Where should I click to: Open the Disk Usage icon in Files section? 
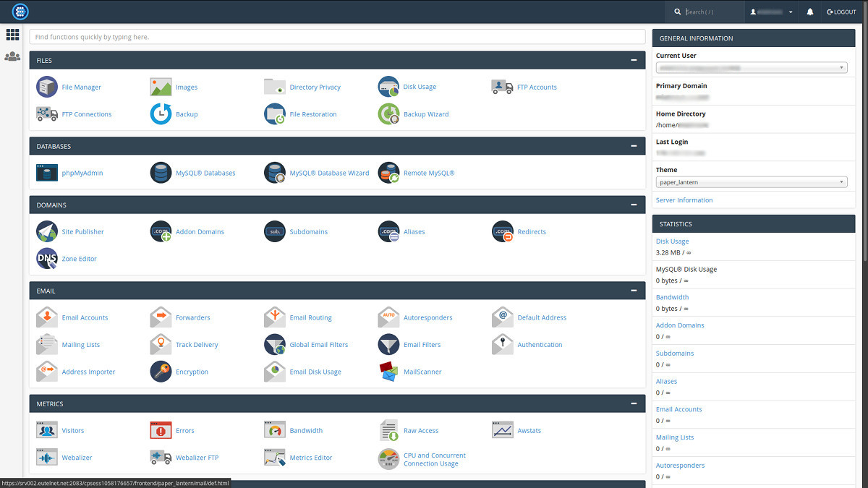tap(388, 87)
